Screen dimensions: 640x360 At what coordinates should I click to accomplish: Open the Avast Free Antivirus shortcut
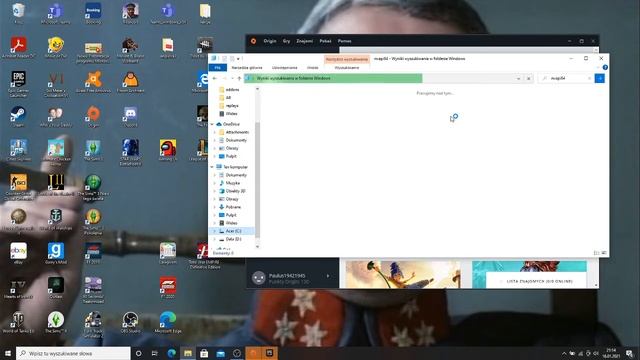coord(93,81)
